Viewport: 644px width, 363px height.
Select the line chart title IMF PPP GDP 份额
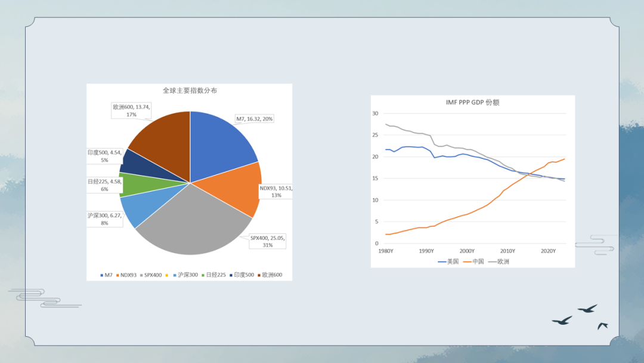click(x=472, y=103)
